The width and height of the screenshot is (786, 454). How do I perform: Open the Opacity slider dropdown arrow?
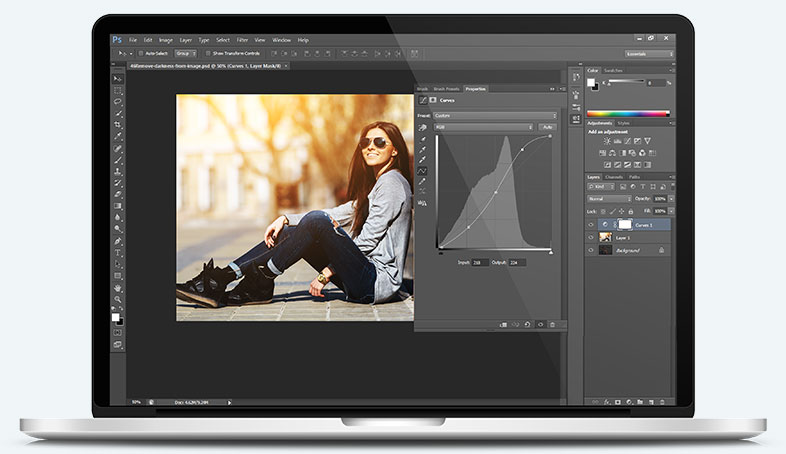(671, 199)
